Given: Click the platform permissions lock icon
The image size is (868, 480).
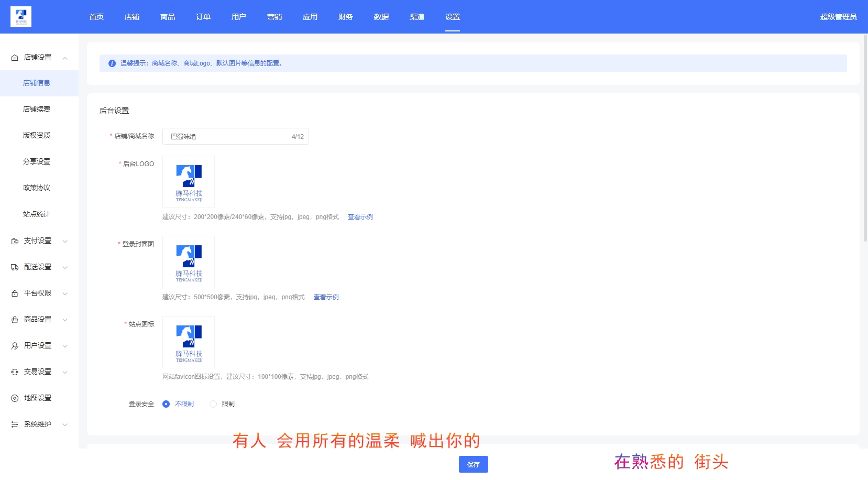Looking at the screenshot, I should coord(15,293).
